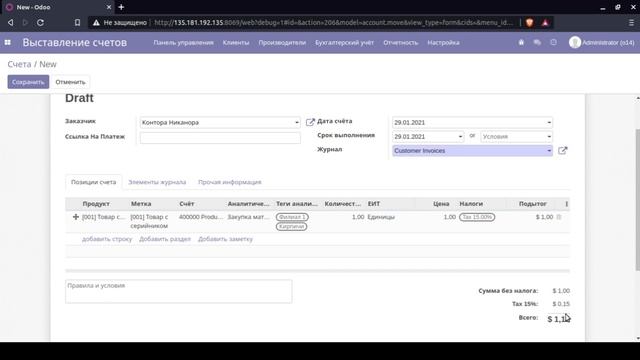Click the Метка label cell in the line
This screenshot has height=360, width=640.
(149, 221)
